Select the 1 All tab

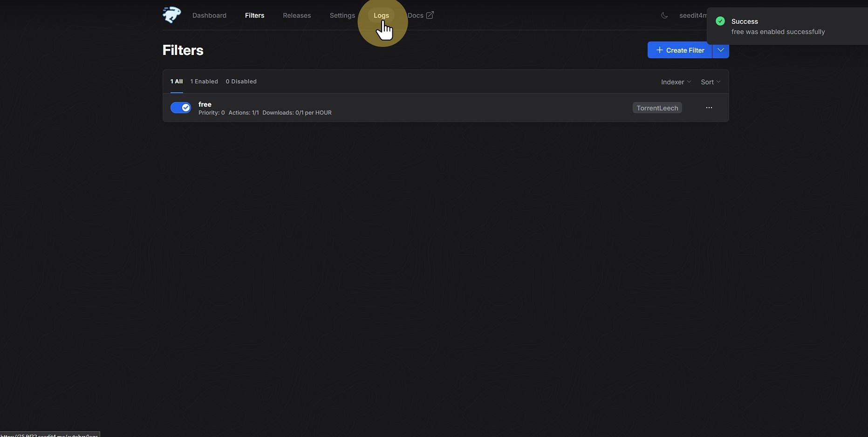pos(177,82)
